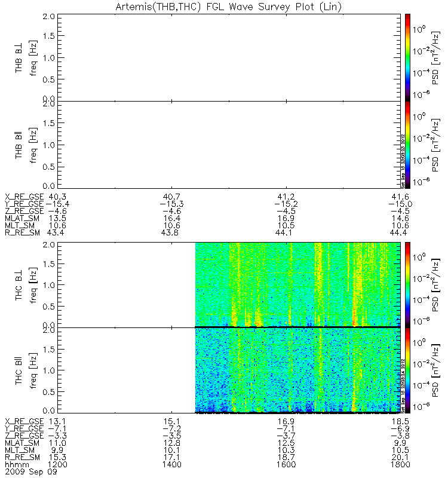Click the hhmm time label 1800
This screenshot has height=478, width=448.
tap(400, 464)
